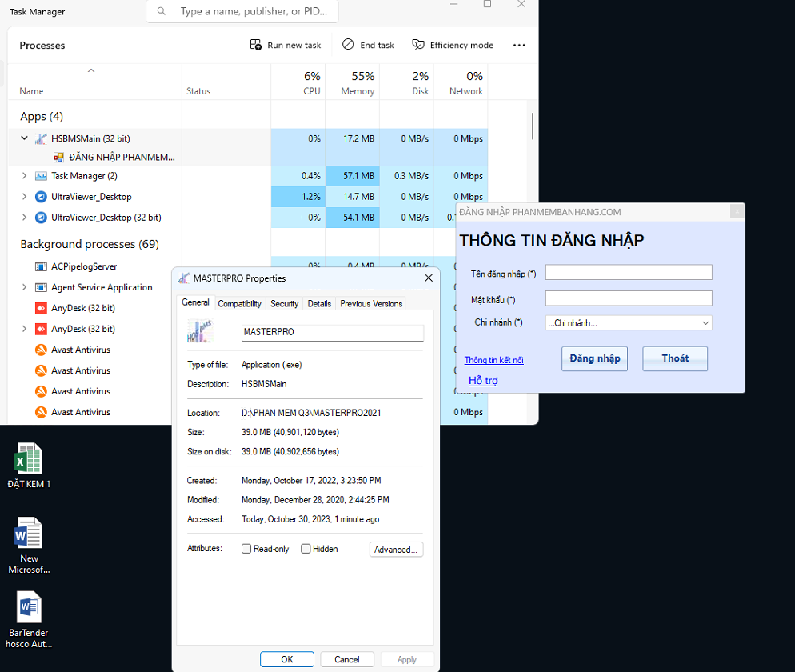
Task: Click the Run new task icon
Action: (256, 45)
